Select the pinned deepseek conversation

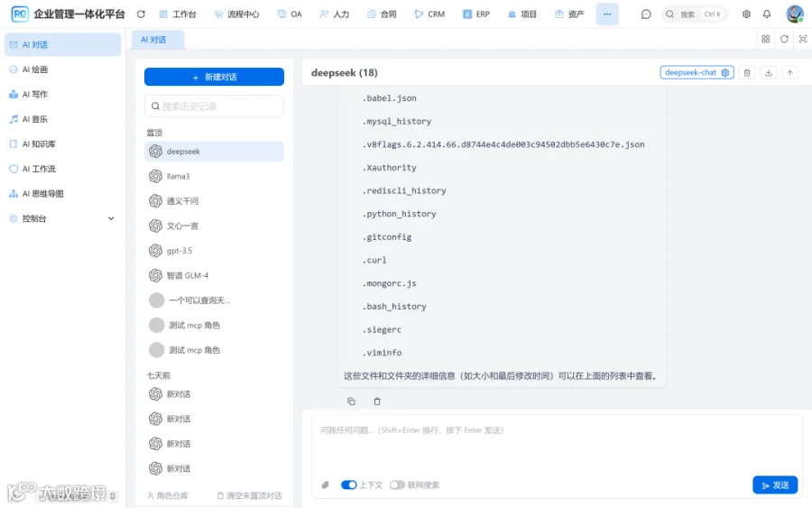pos(214,152)
